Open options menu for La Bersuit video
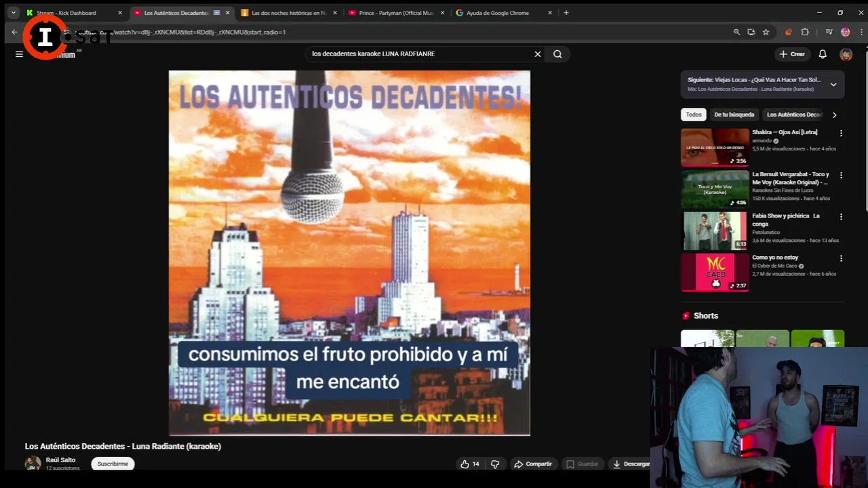Screen dimensions: 868x488 [x=841, y=176]
